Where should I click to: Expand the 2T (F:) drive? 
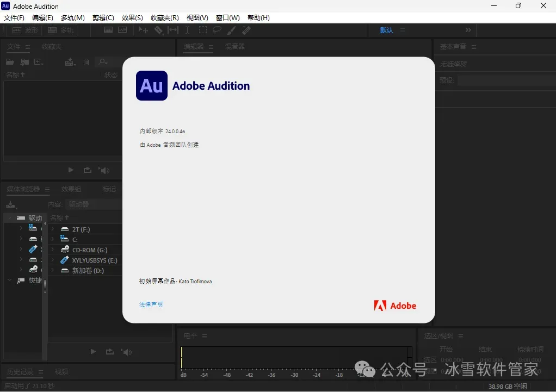coord(52,229)
